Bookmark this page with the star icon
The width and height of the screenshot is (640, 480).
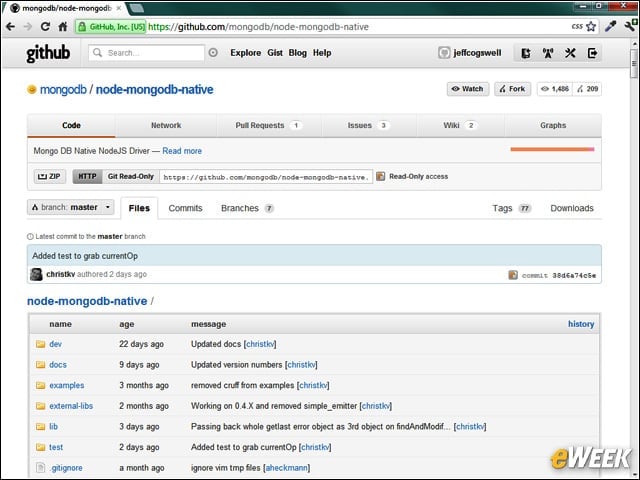point(591,27)
